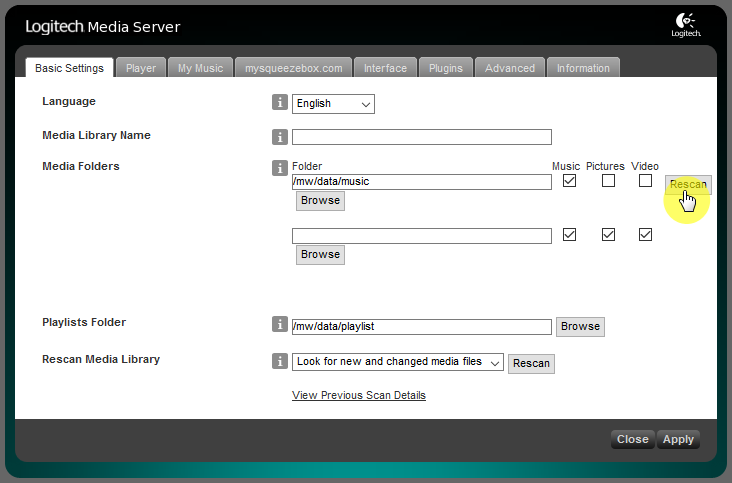The height and width of the screenshot is (483, 732).
Task: Switch to the Player tab
Action: point(141,68)
